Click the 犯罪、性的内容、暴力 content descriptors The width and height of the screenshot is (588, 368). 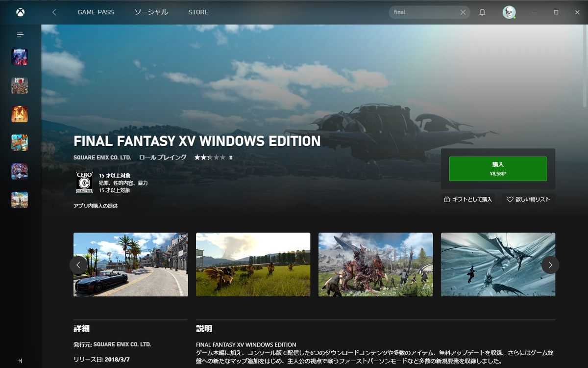pyautogui.click(x=123, y=183)
